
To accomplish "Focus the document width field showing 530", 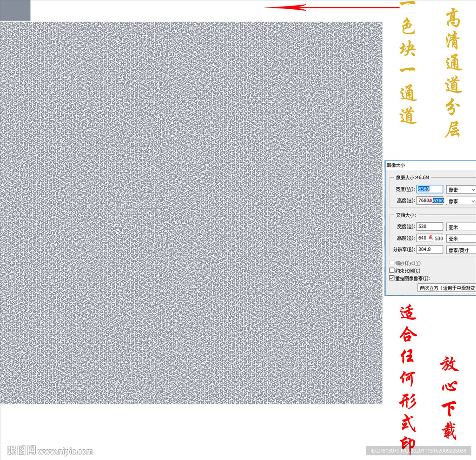I will point(430,227).
